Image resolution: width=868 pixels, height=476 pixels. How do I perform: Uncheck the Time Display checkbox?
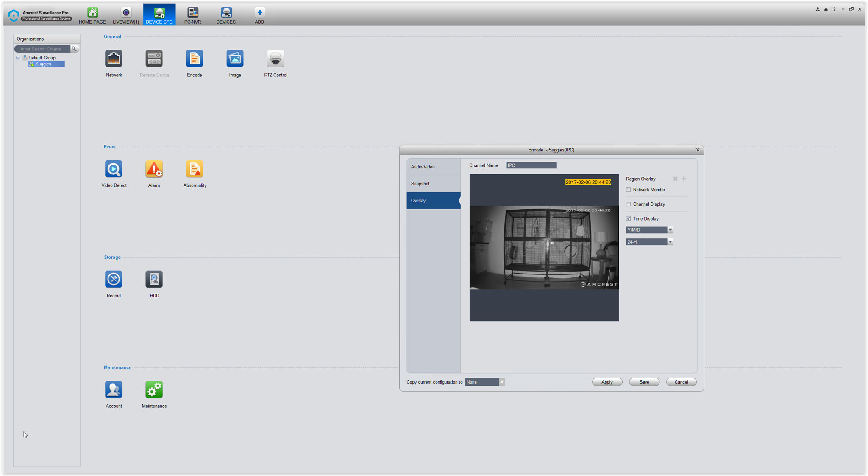629,218
